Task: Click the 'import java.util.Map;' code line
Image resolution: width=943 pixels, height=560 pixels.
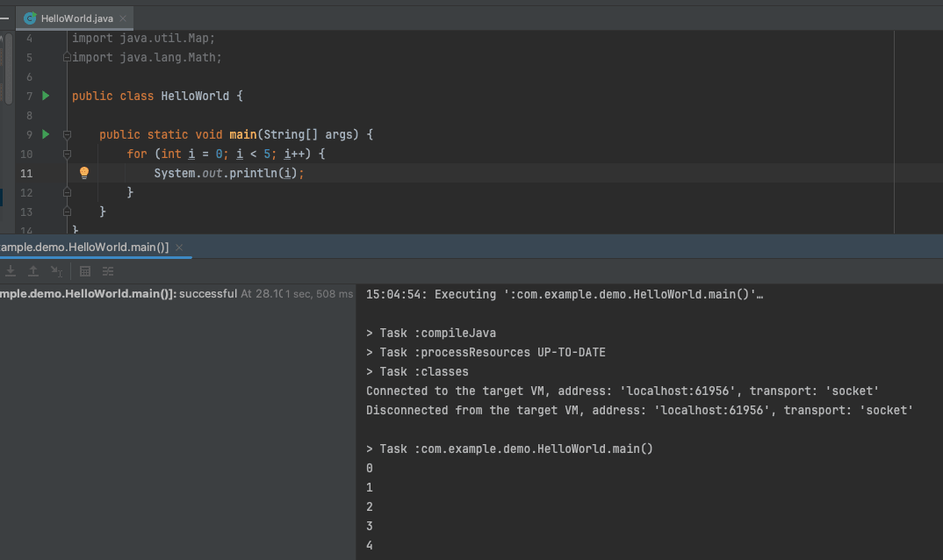Action: (143, 38)
